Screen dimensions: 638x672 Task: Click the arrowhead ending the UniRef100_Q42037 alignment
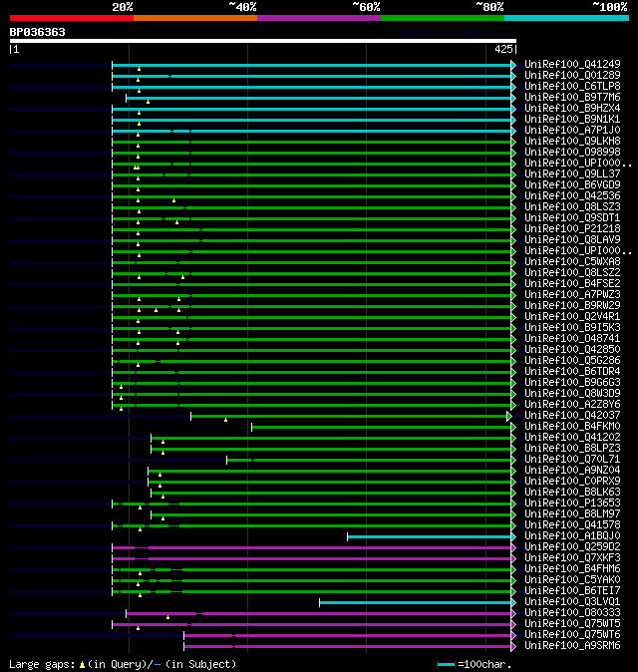pos(509,416)
